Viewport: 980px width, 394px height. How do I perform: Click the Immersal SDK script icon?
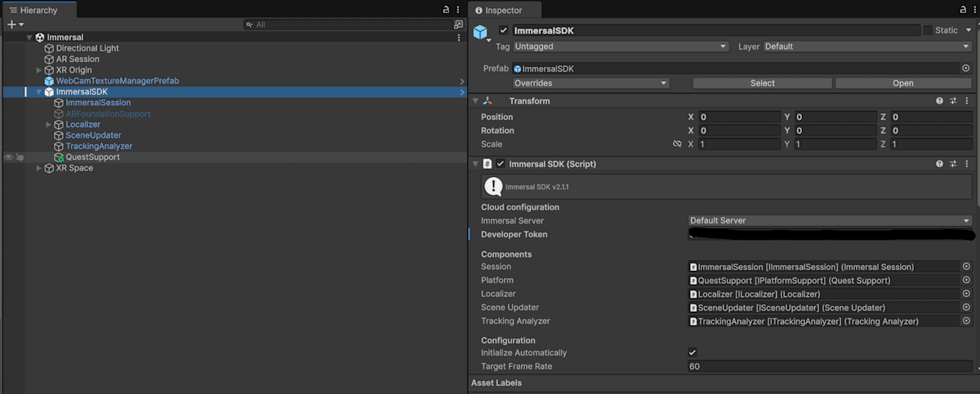pyautogui.click(x=487, y=164)
